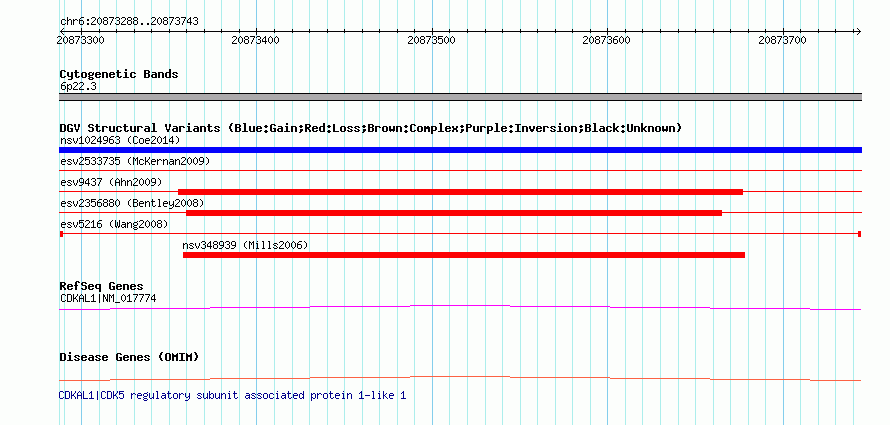Select the red nsv348939 loss bar
Screen dimensions: 890x425
pos(464,255)
